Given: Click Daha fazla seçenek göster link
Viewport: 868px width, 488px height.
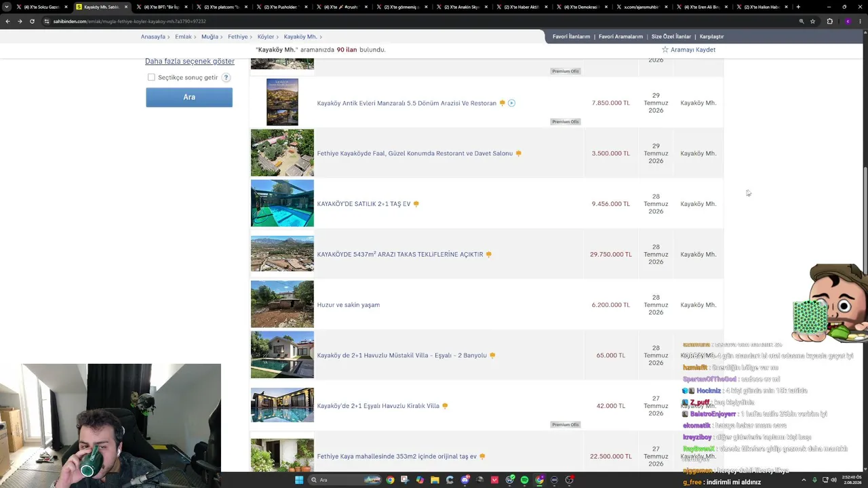Looking at the screenshot, I should tap(190, 61).
